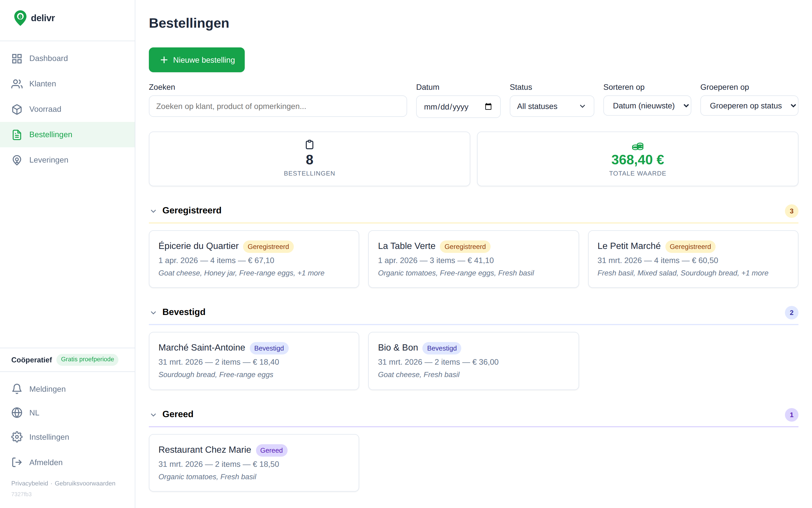Viewport: 812px width, 508px height.
Task: Switch language via NL item
Action: [67, 413]
